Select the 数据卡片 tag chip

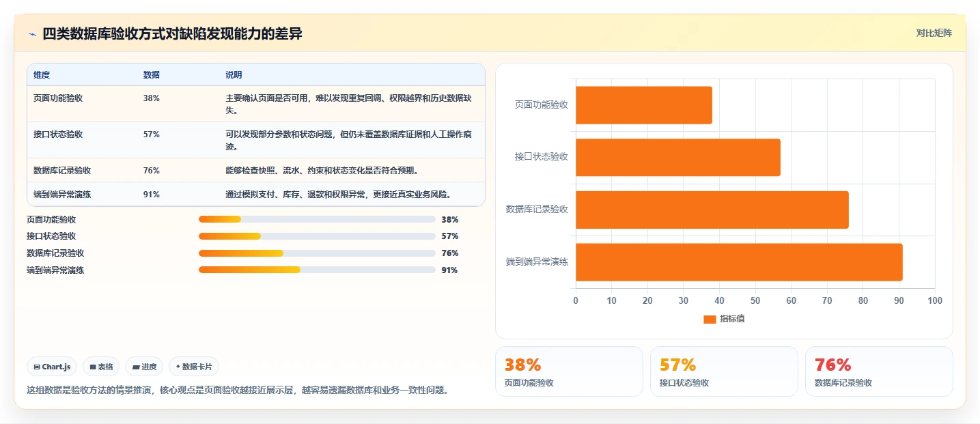[194, 367]
